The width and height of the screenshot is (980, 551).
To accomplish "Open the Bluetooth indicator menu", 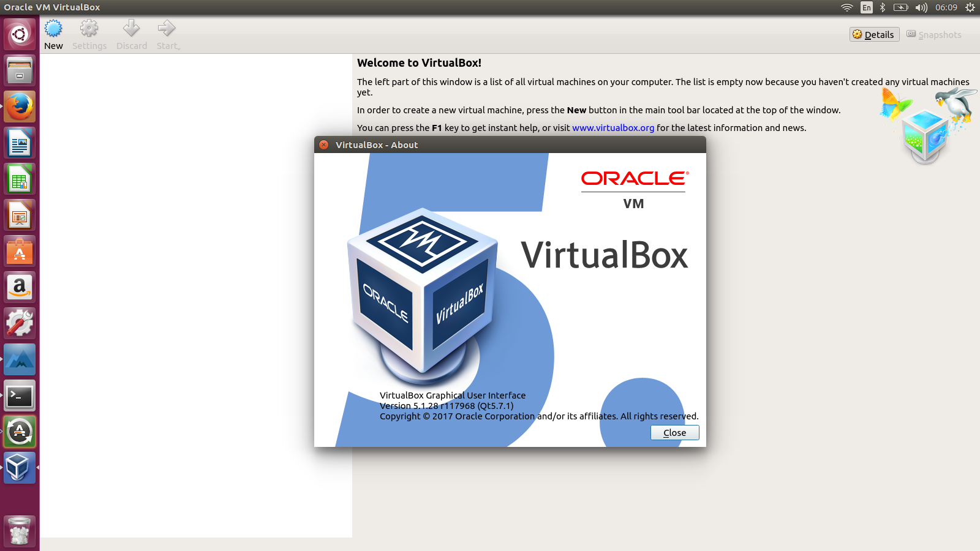I will pos(883,7).
